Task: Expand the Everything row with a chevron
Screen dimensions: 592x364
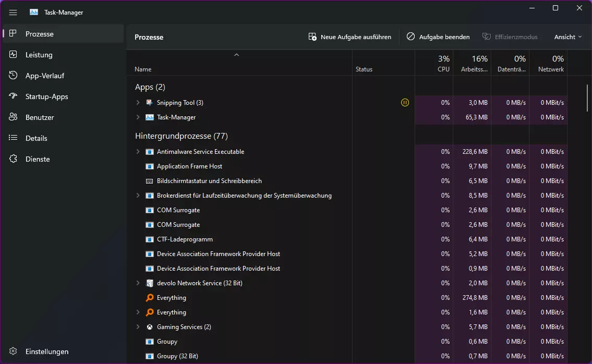Action: click(138, 312)
